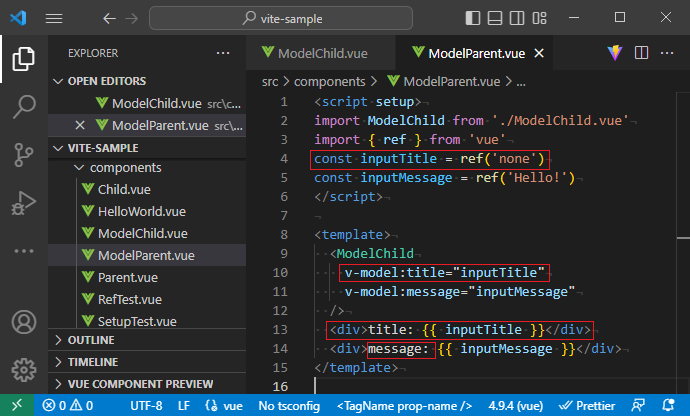Toggle the secondary side bar
This screenshot has height=416, width=690.
point(517,18)
